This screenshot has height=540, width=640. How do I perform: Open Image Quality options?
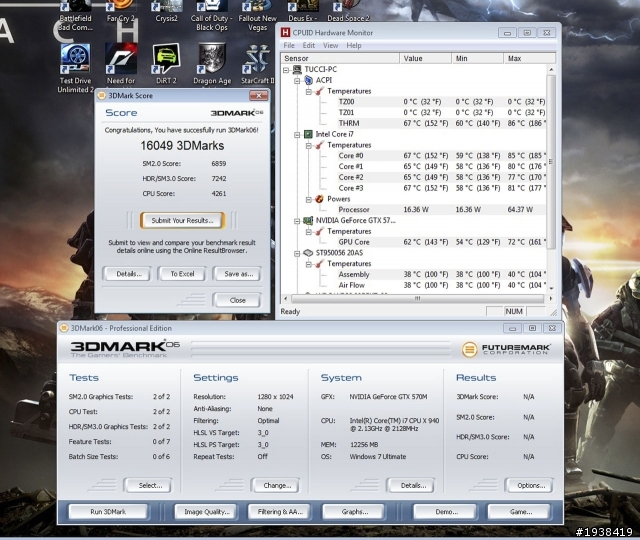(x=207, y=511)
